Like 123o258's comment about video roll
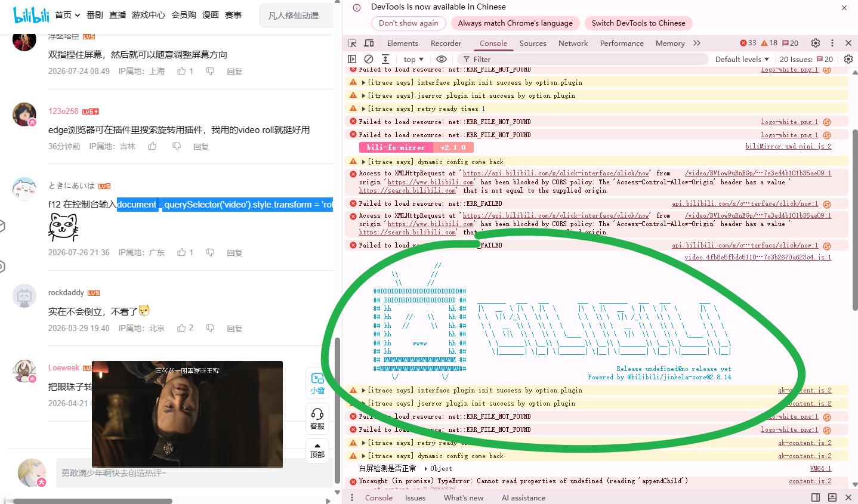Screen dimensions: 858x504 152,146
